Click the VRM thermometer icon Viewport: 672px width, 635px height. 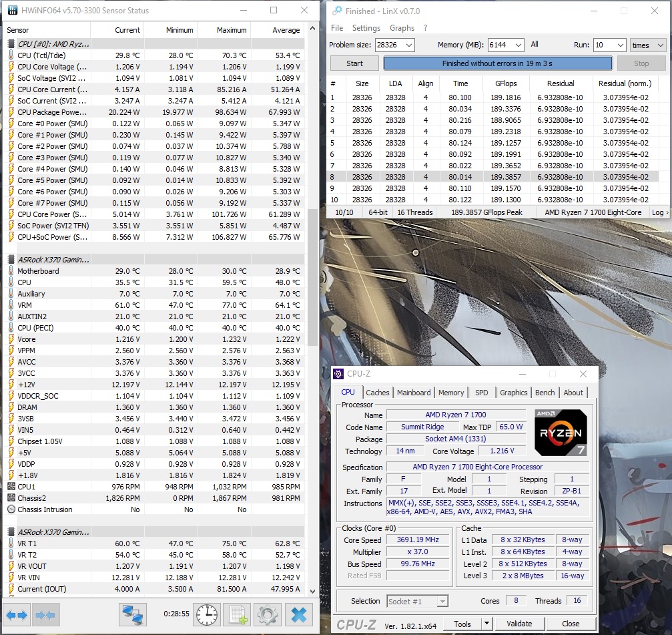click(11, 305)
